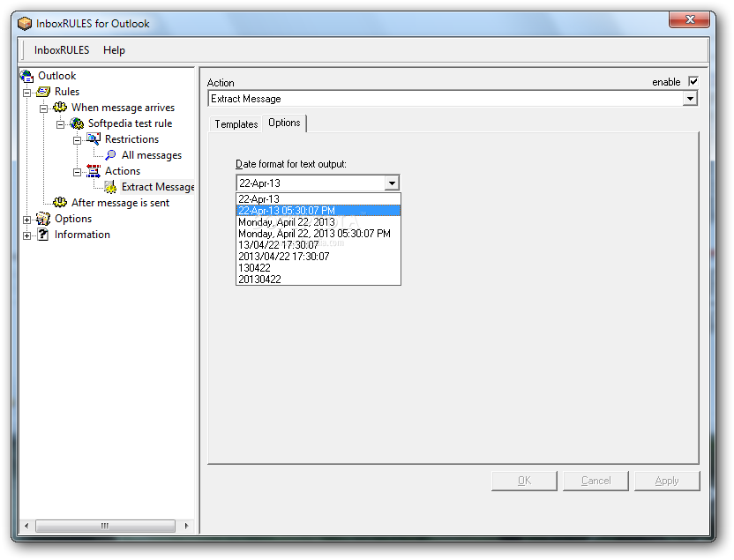The height and width of the screenshot is (560, 734).
Task: Toggle the enable checkbox
Action: [x=693, y=81]
